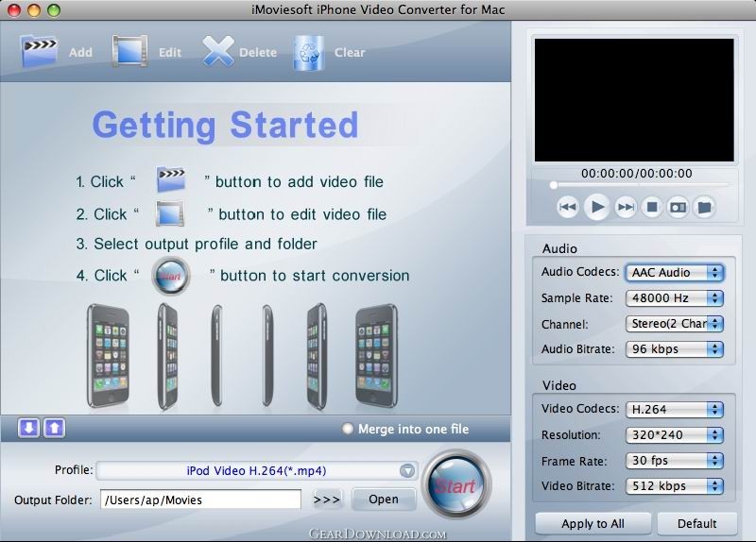Click the Delete label text in toolbar
The image size is (756, 542).
[x=258, y=52]
